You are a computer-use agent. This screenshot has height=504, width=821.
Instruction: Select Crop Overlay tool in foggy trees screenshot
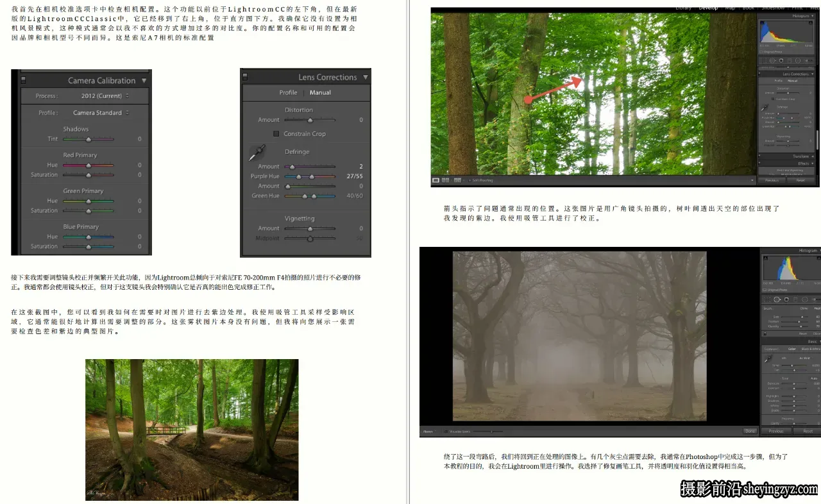766,299
